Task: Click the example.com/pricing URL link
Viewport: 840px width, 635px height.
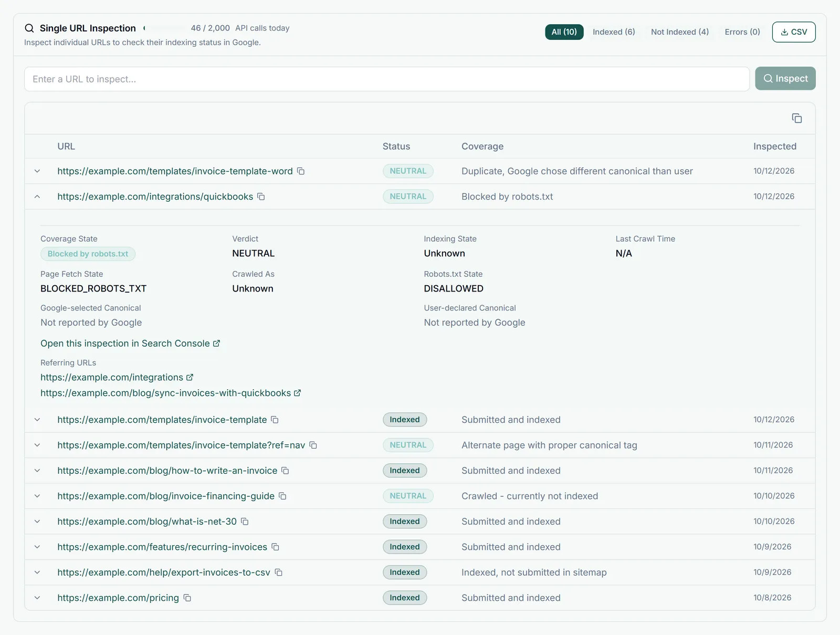Action: pyautogui.click(x=118, y=598)
